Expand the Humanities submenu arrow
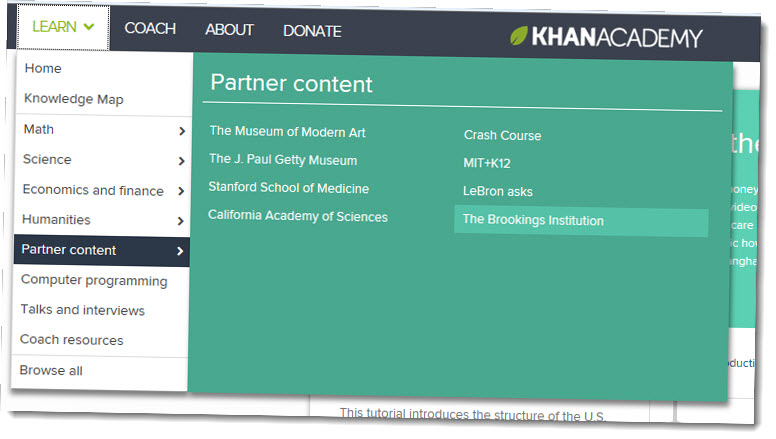 click(181, 221)
